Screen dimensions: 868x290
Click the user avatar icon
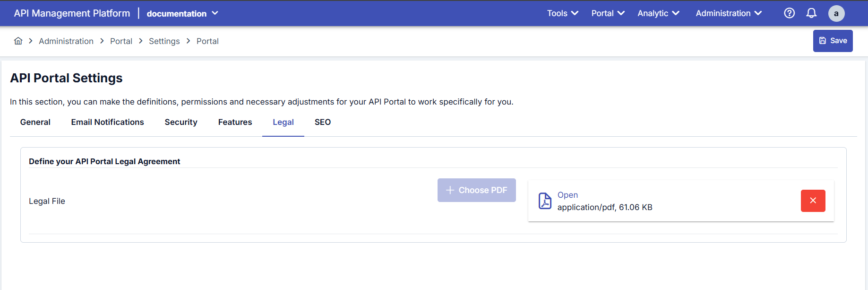pos(836,13)
